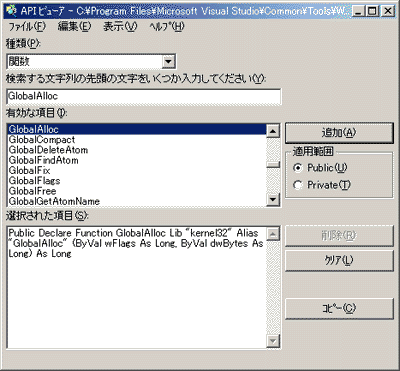Choose the Private(T) scope radio button
The width and height of the screenshot is (400, 371).
click(322, 185)
